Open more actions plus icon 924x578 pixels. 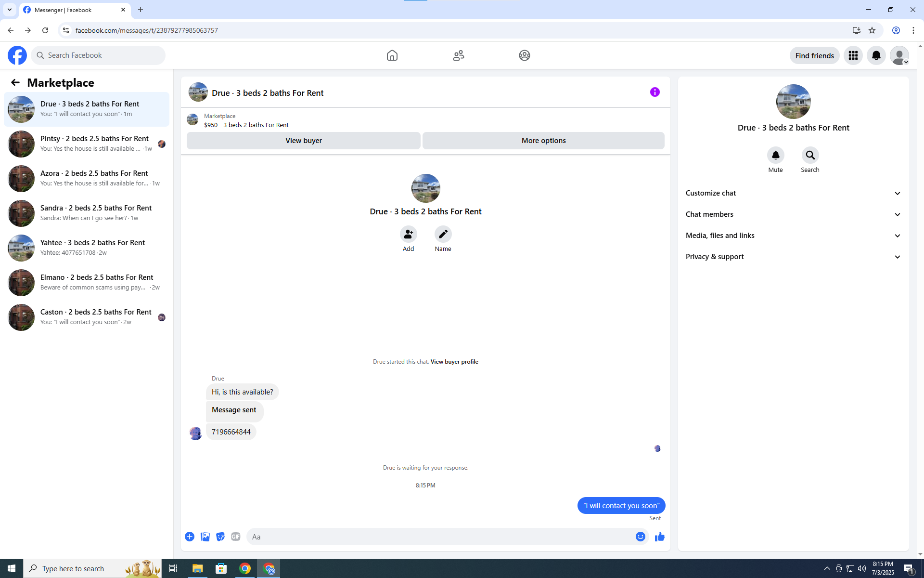(x=190, y=537)
